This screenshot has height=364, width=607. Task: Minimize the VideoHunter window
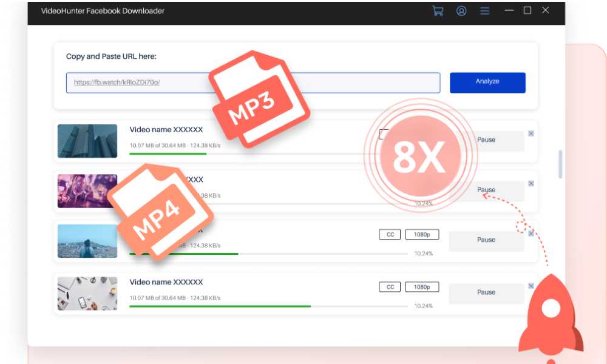pyautogui.click(x=509, y=10)
